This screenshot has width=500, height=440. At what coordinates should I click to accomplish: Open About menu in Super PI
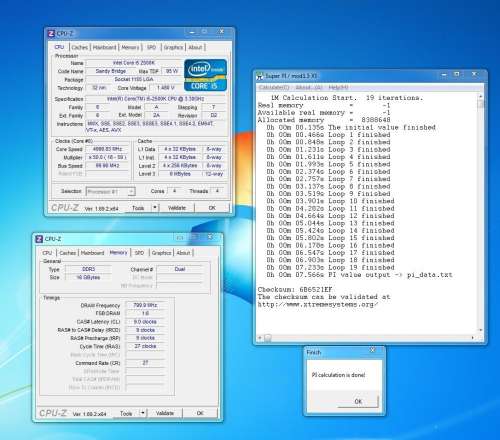(309, 87)
